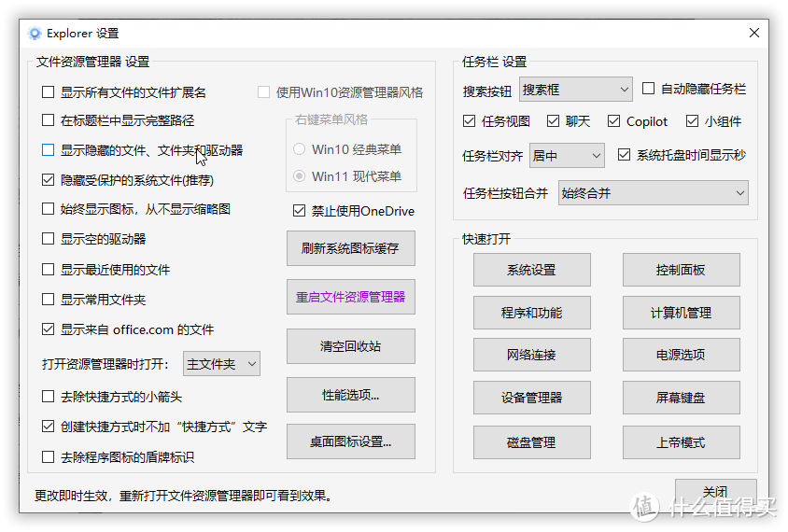Enable 显示最近使用的文件 checkbox
Image resolution: width=788 pixels, height=532 pixels.
click(x=49, y=269)
